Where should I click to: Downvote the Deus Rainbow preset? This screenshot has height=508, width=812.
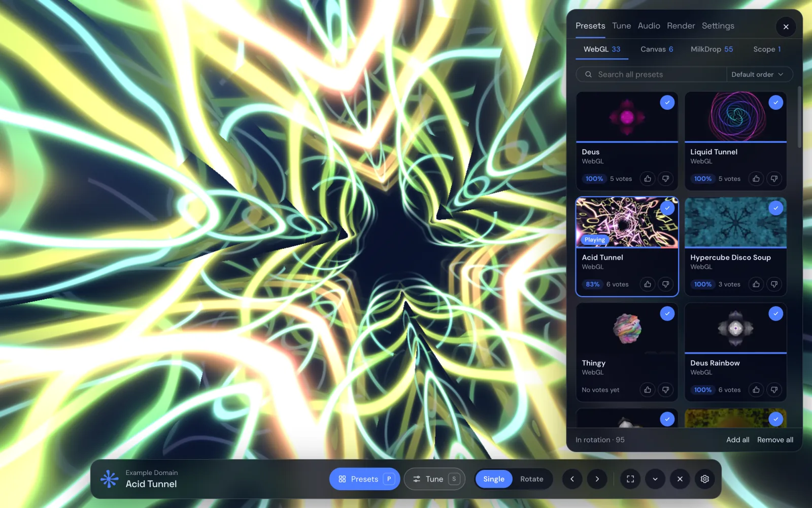click(x=774, y=390)
